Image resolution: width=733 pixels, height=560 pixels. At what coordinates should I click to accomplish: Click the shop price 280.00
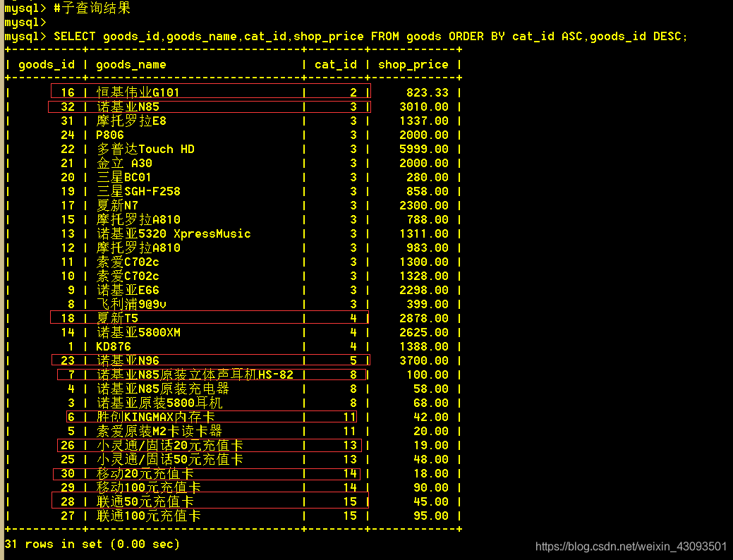(428, 177)
